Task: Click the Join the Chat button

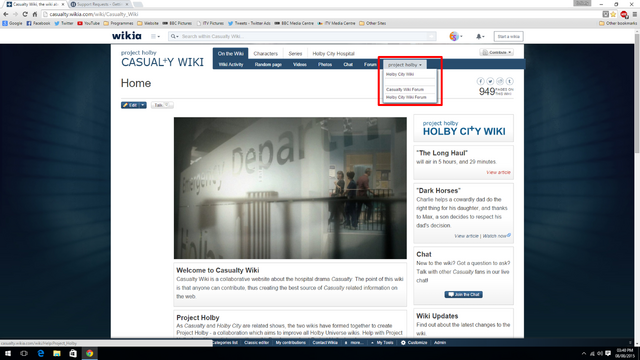Action: tap(463, 294)
